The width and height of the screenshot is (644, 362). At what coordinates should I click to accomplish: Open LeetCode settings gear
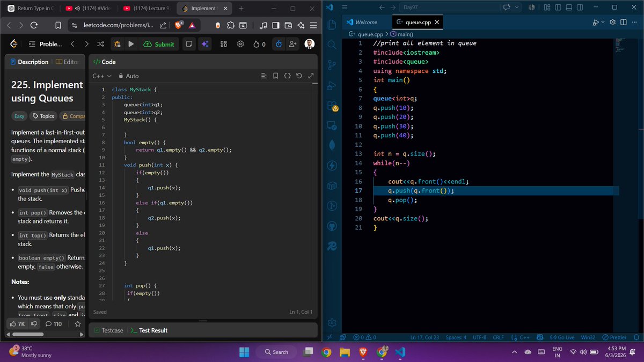coord(241,44)
